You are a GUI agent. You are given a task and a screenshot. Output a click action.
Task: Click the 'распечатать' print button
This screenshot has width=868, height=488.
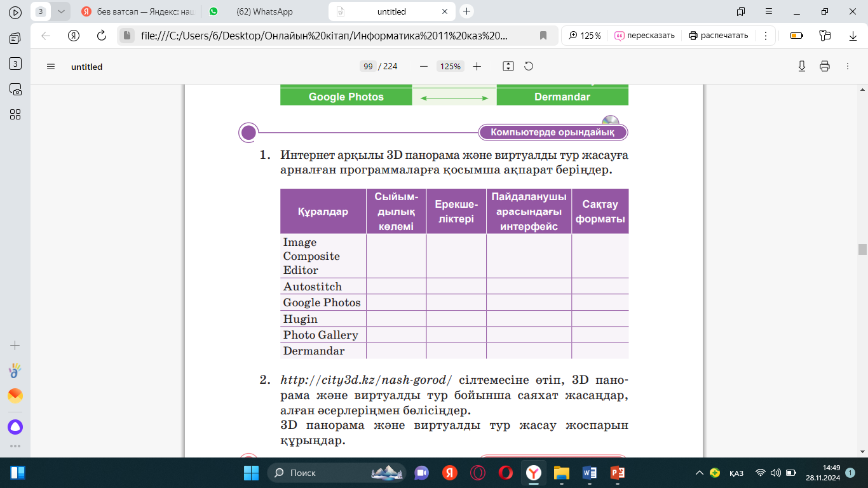[x=719, y=36]
